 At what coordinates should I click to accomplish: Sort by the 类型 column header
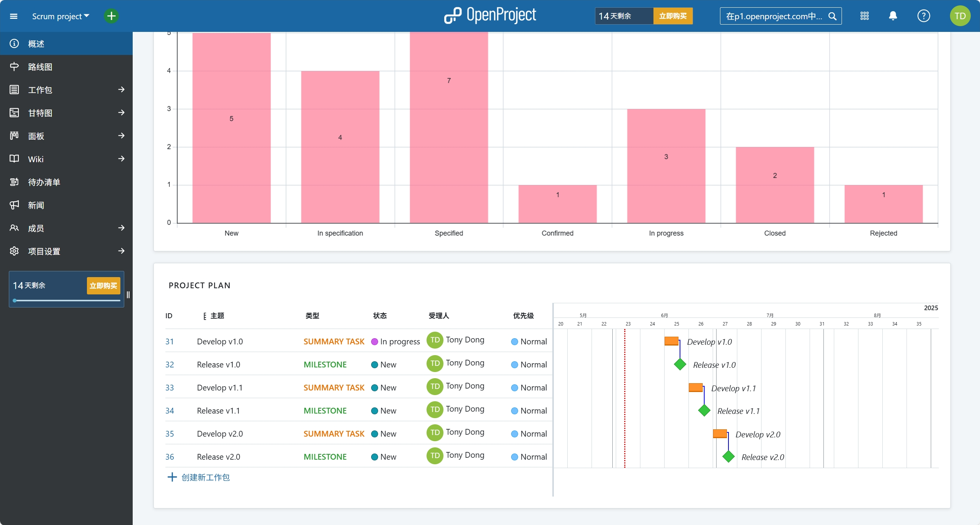[312, 316]
